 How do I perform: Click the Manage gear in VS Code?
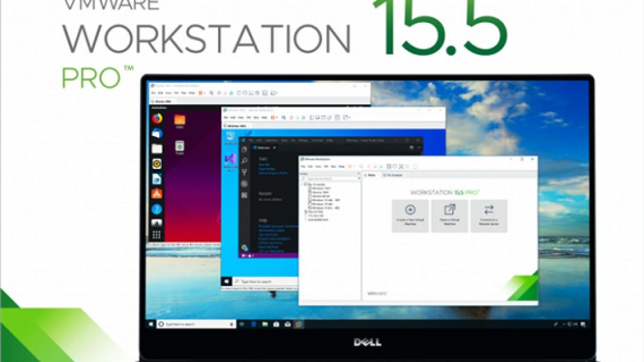[x=244, y=248]
